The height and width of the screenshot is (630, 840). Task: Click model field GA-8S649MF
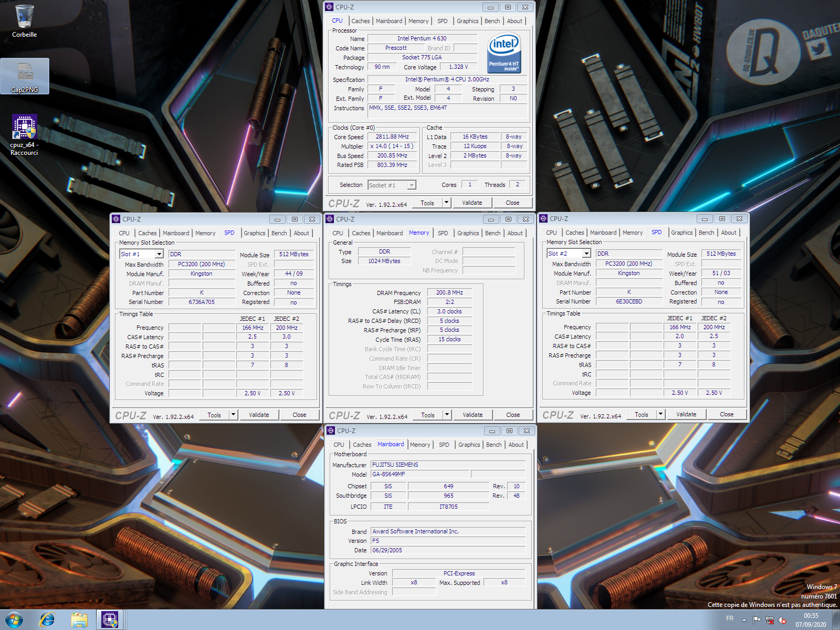pyautogui.click(x=420, y=474)
